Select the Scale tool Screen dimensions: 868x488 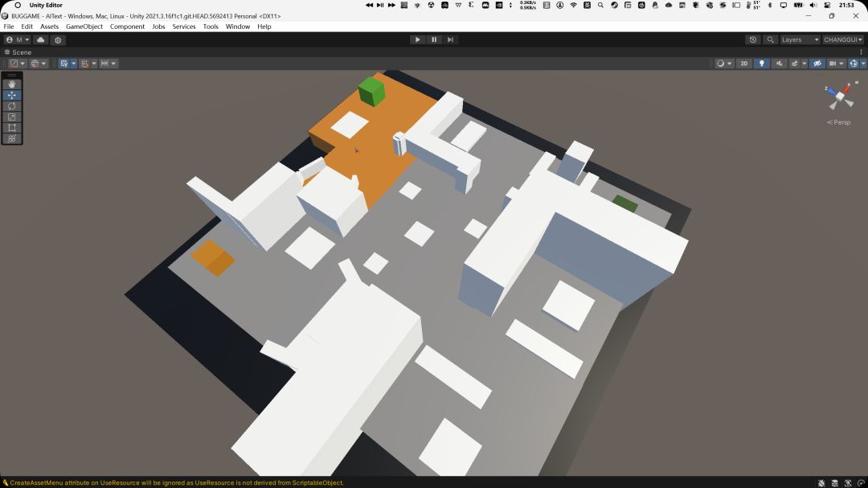[x=11, y=117]
